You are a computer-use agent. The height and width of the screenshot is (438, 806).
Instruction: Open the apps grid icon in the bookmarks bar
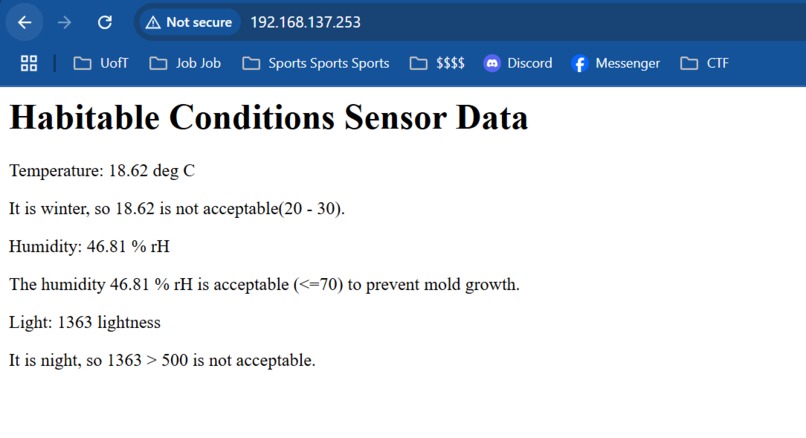click(x=29, y=63)
